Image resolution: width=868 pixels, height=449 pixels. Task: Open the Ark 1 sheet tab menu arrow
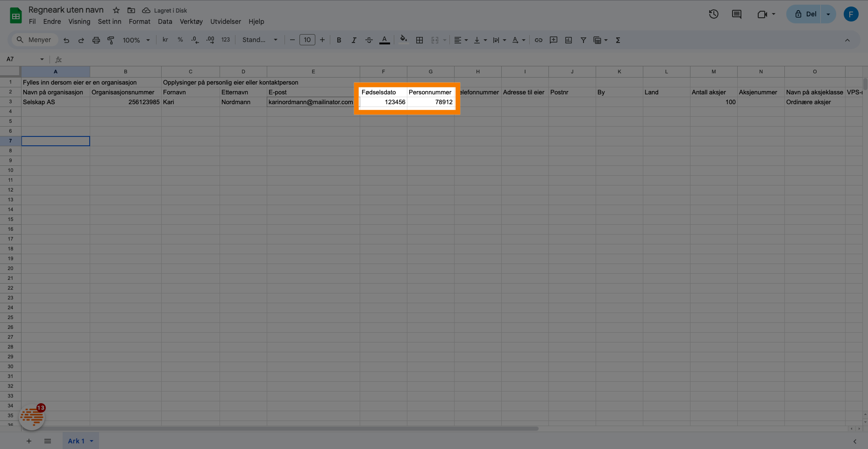92,441
